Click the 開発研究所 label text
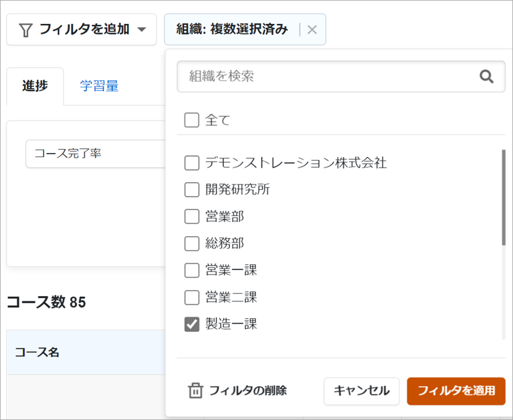 pyautogui.click(x=237, y=190)
